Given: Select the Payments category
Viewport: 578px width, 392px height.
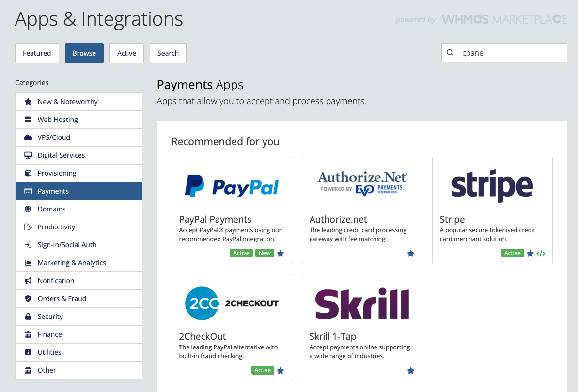Looking at the screenshot, I should (x=78, y=191).
